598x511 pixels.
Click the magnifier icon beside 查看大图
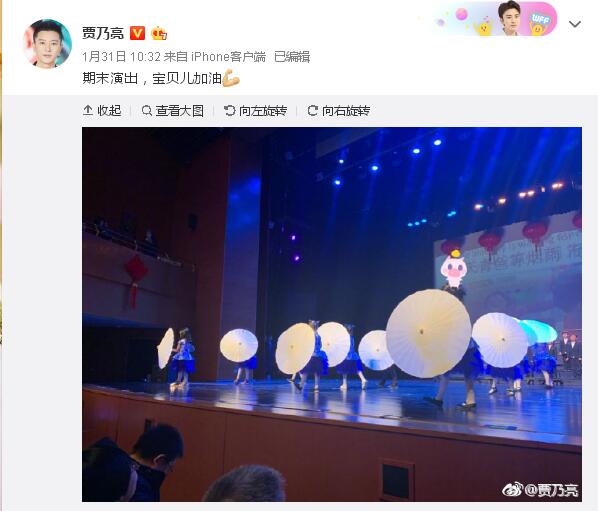146,111
